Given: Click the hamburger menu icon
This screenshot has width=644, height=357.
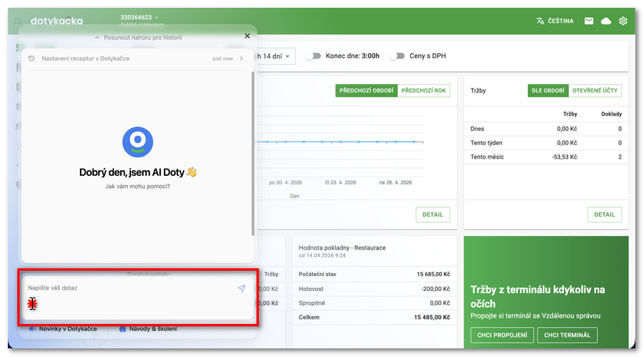Looking at the screenshot, I should click(x=18, y=21).
